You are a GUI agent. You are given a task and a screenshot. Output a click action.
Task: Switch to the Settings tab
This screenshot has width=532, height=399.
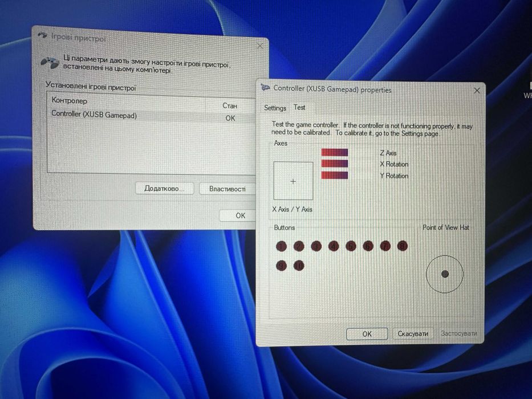coord(275,108)
